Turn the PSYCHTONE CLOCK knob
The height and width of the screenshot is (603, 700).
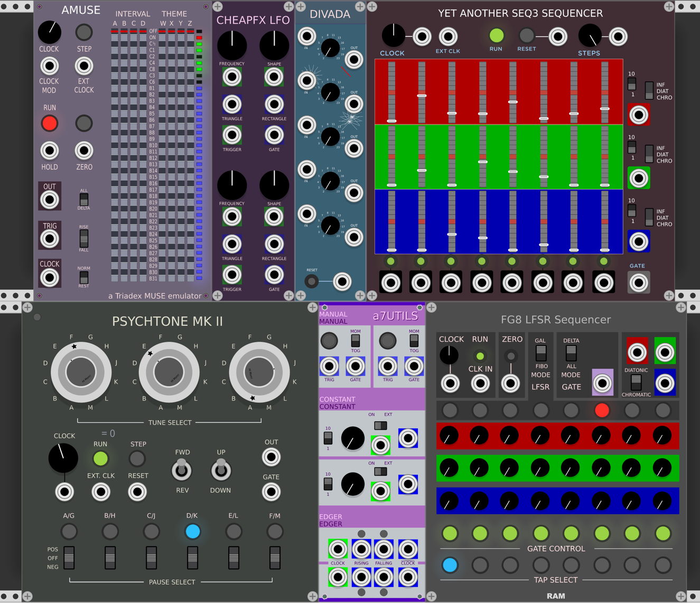[x=63, y=458]
